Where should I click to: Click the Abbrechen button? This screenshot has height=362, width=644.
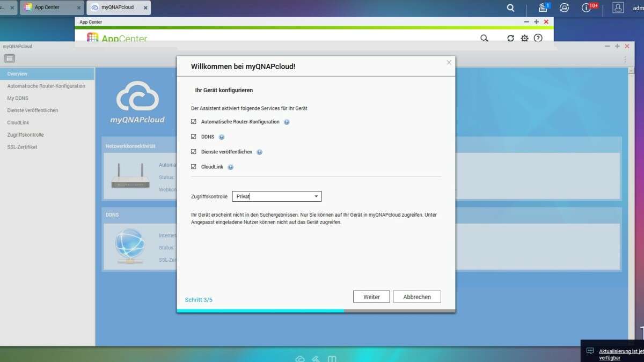coord(417,297)
